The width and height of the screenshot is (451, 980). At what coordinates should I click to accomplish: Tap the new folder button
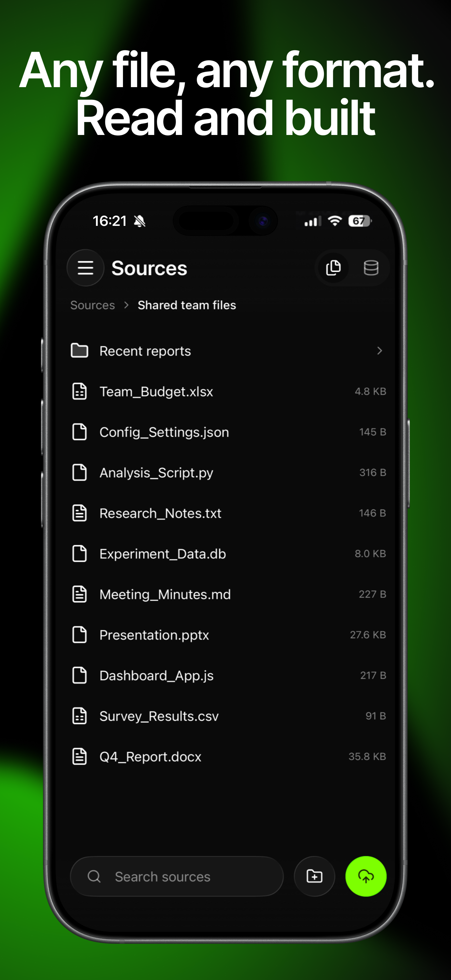click(314, 876)
